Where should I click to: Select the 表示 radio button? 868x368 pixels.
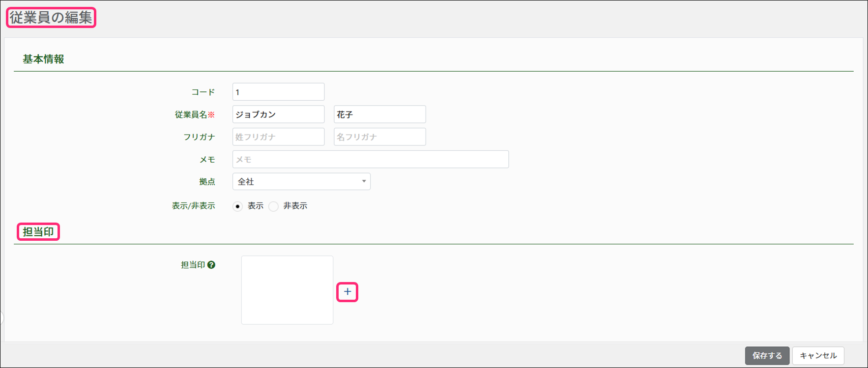238,206
